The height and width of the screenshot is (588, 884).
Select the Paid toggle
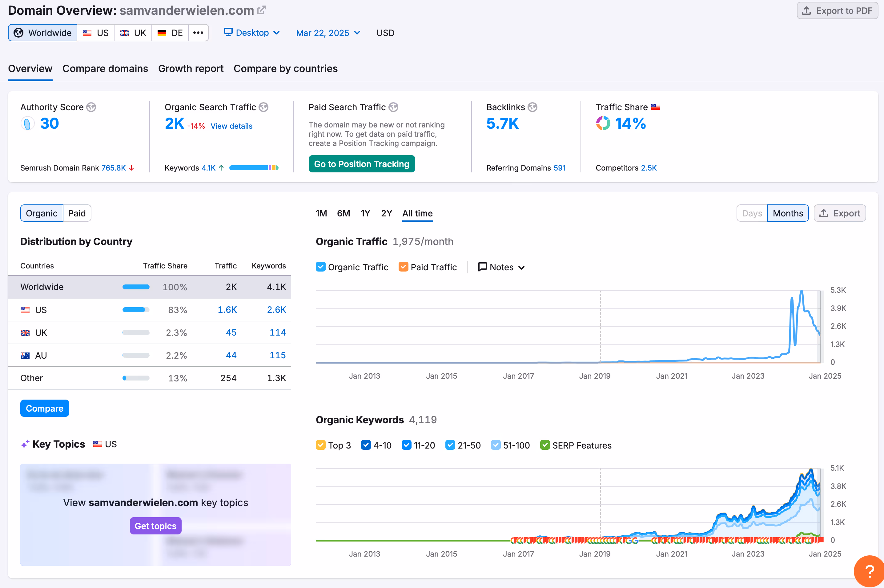pyautogui.click(x=77, y=213)
